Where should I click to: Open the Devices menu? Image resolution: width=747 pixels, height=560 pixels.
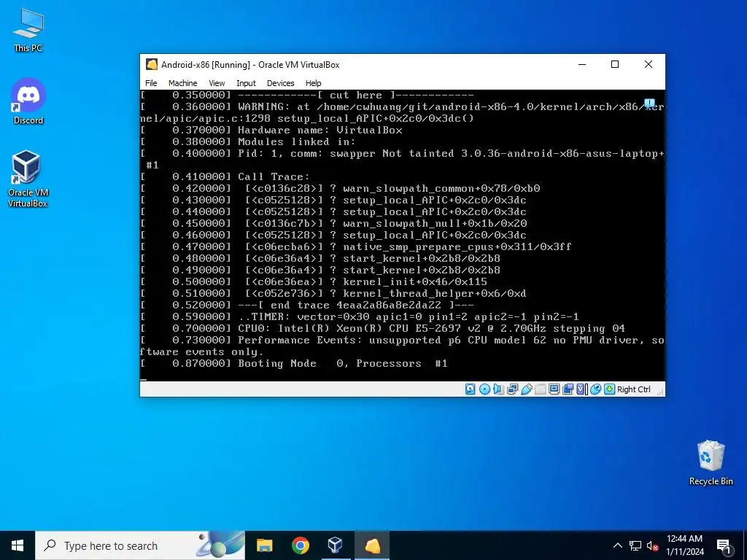click(x=280, y=83)
